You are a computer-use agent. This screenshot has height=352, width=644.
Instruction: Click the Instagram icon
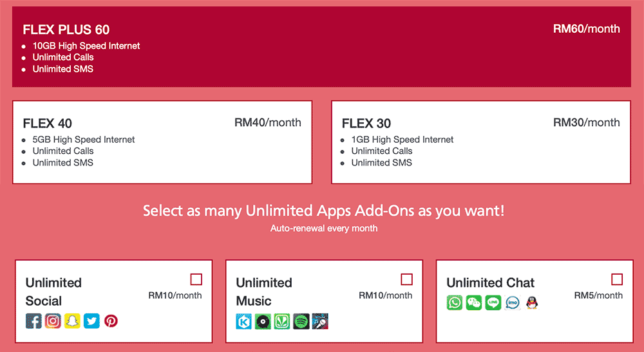tap(53, 320)
